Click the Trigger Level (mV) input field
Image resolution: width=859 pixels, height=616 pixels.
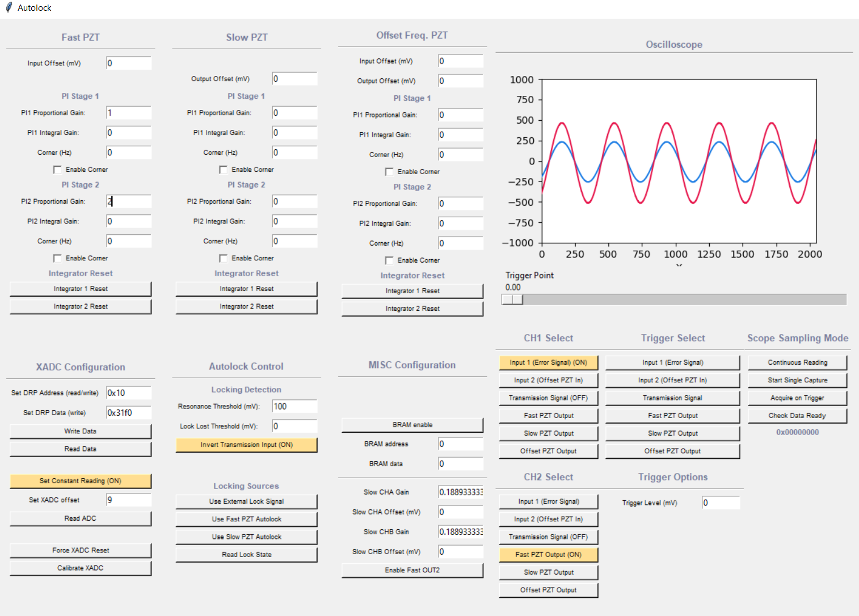[x=721, y=503]
